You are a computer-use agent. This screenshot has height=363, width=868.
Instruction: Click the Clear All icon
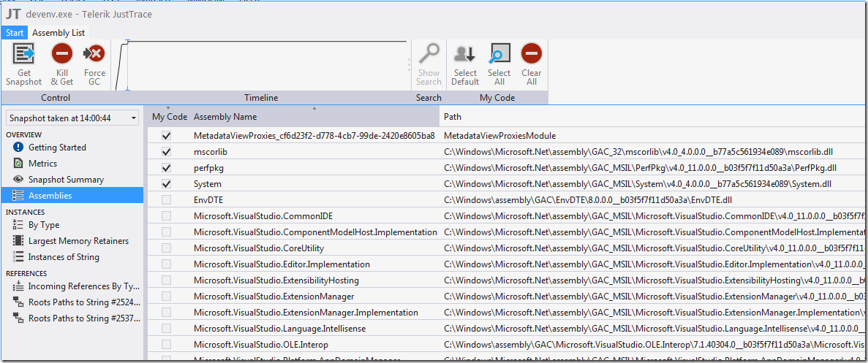[532, 53]
